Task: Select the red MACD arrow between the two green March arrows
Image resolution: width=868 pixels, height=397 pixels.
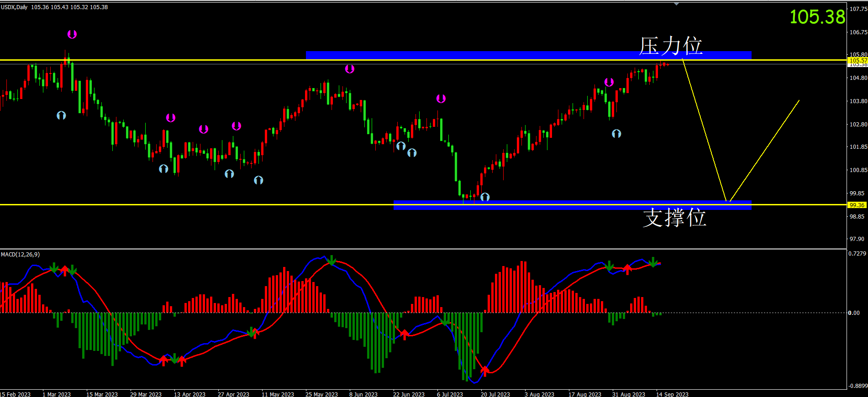Action: 64,271
